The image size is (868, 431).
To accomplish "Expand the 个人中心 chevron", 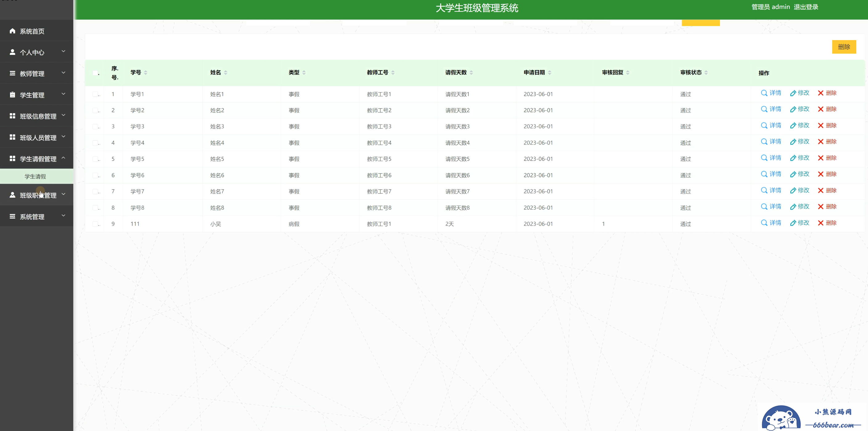I will [63, 51].
